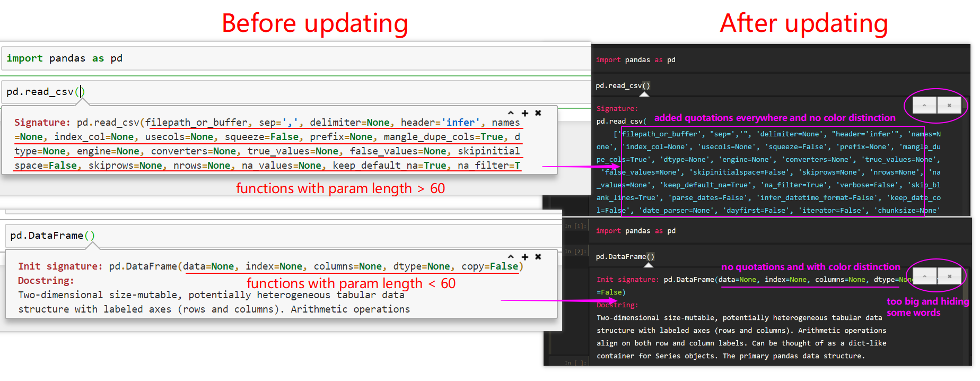Expand the dark-theme DataFrame tooltip
The width and height of the screenshot is (980, 381).
coord(924,276)
